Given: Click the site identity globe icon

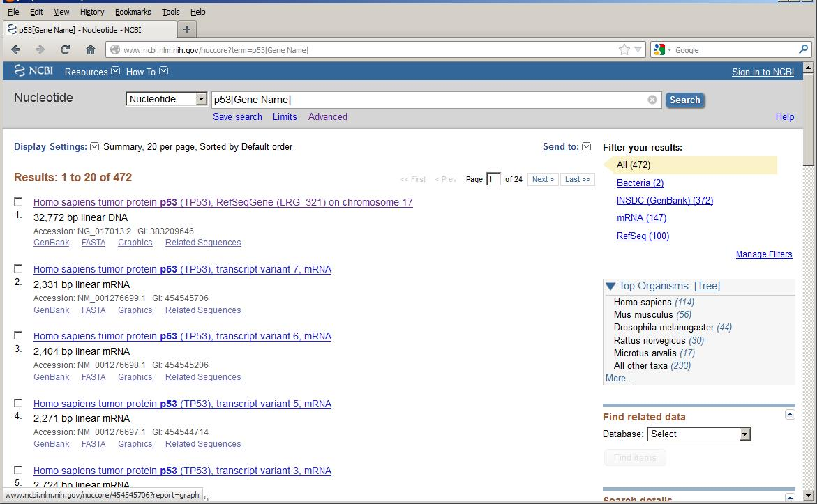Looking at the screenshot, I should [x=114, y=49].
